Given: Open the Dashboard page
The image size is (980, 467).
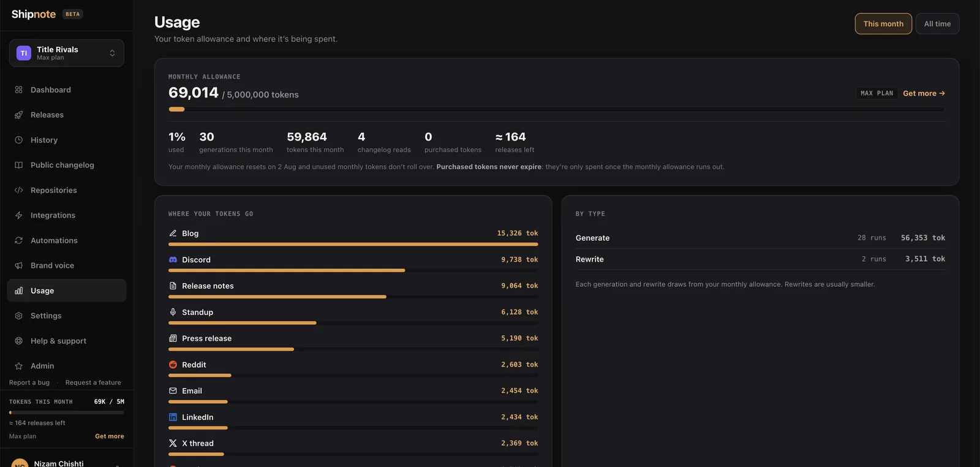Looking at the screenshot, I should point(67,89).
